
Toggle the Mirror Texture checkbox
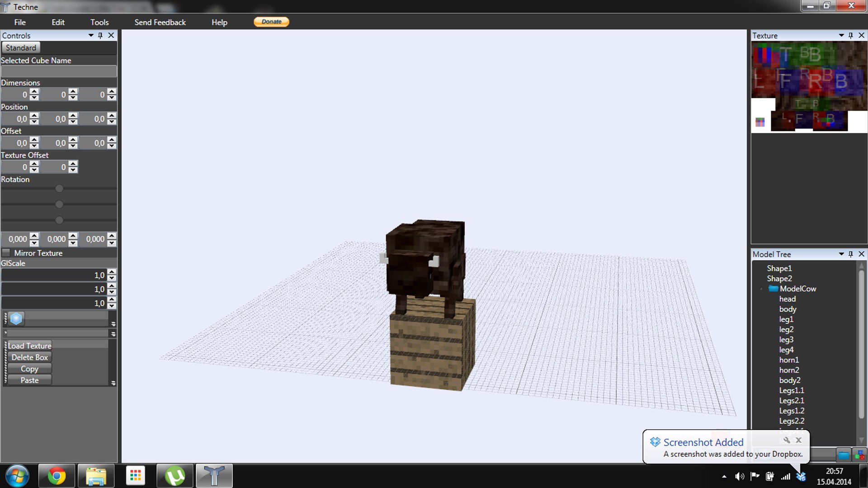tap(6, 253)
